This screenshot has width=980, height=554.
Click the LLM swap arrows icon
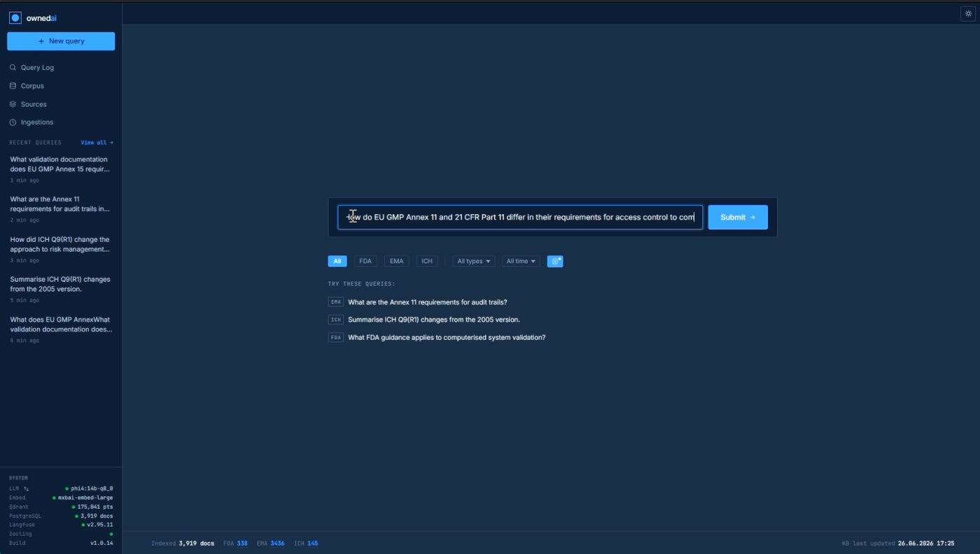(27, 489)
